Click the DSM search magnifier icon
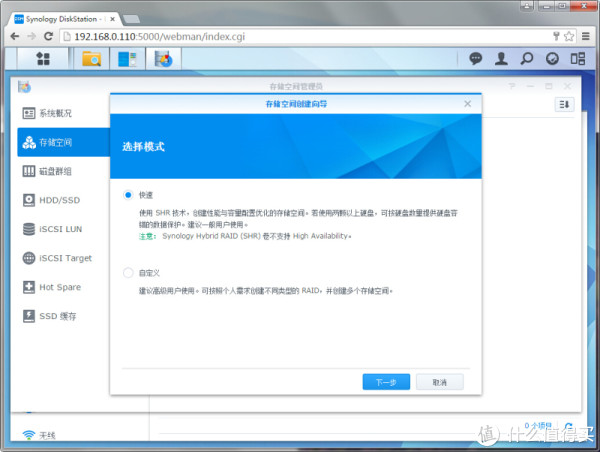The width and height of the screenshot is (600, 452). pos(527,59)
